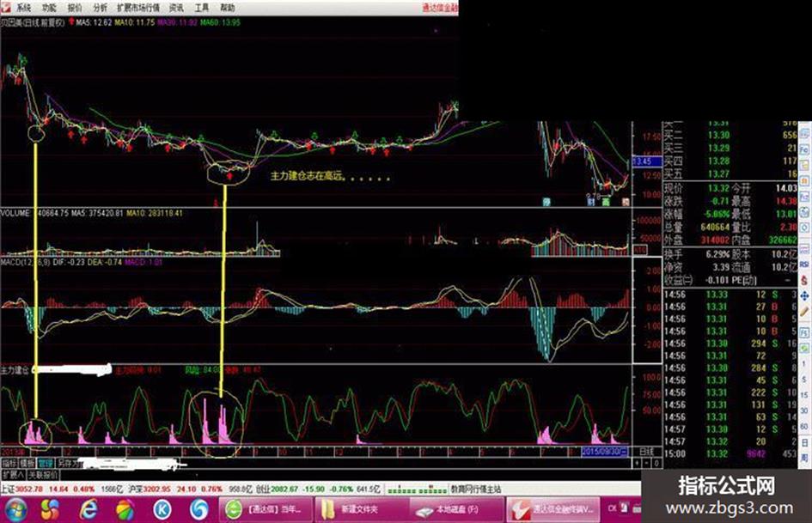
Task: Click the orange icon below the note icon
Action: point(805,180)
